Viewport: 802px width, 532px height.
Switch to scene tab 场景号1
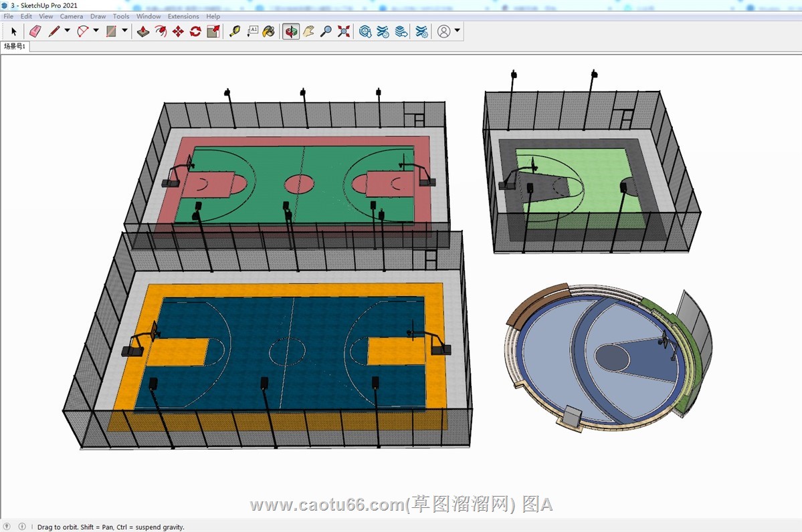pyautogui.click(x=15, y=47)
